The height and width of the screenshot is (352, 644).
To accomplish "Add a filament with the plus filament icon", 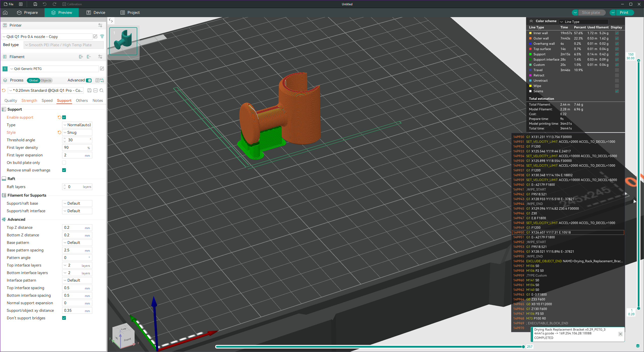I will pyautogui.click(x=81, y=57).
